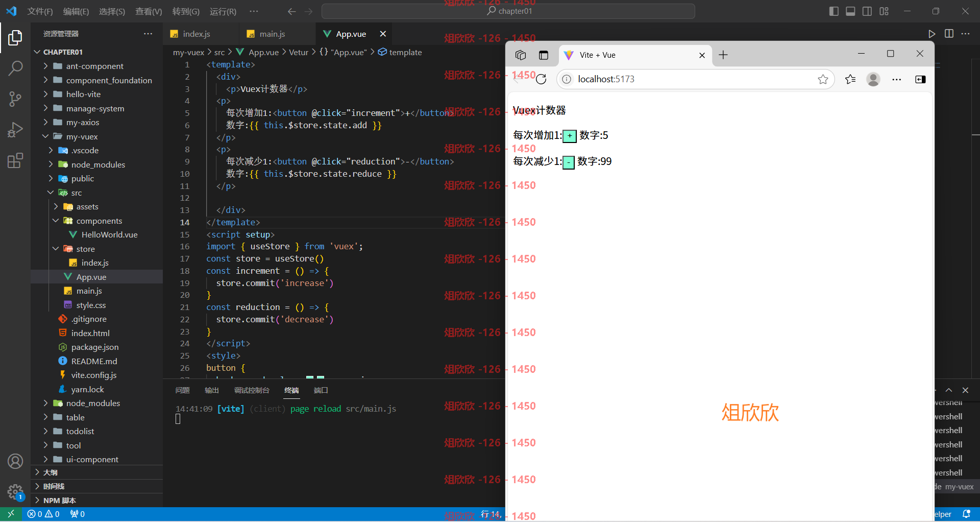This screenshot has width=980, height=522.
Task: Expand the 大纲 outline section
Action: [x=97, y=472]
